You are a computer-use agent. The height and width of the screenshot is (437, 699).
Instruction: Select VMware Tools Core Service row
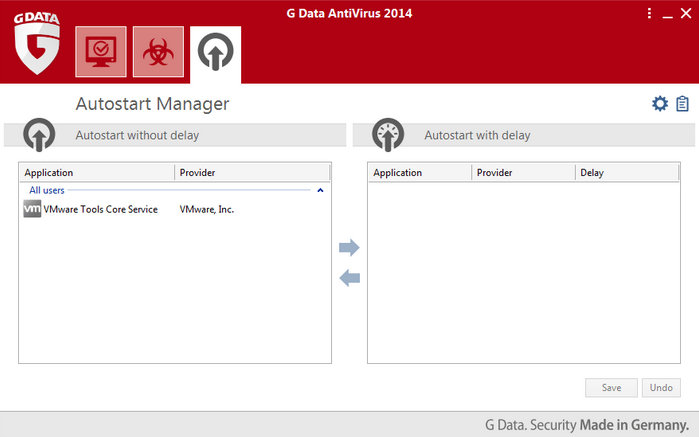(175, 209)
